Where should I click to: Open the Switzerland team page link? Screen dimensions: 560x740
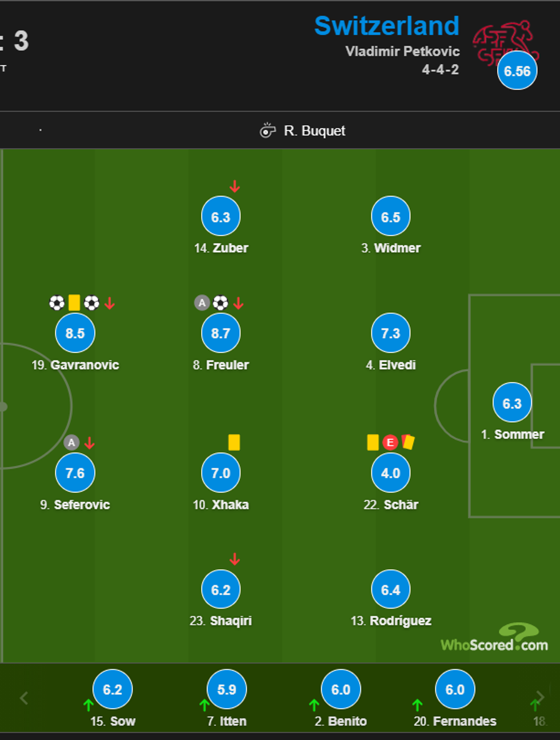point(386,26)
